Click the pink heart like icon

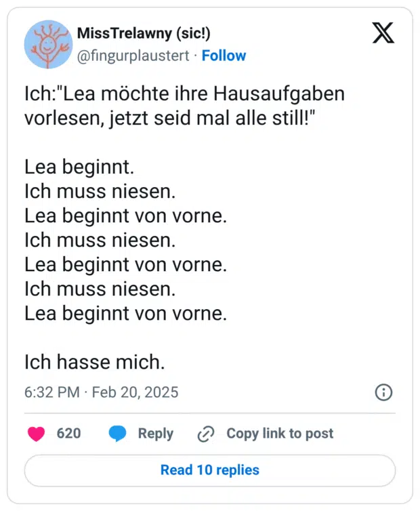tap(37, 434)
